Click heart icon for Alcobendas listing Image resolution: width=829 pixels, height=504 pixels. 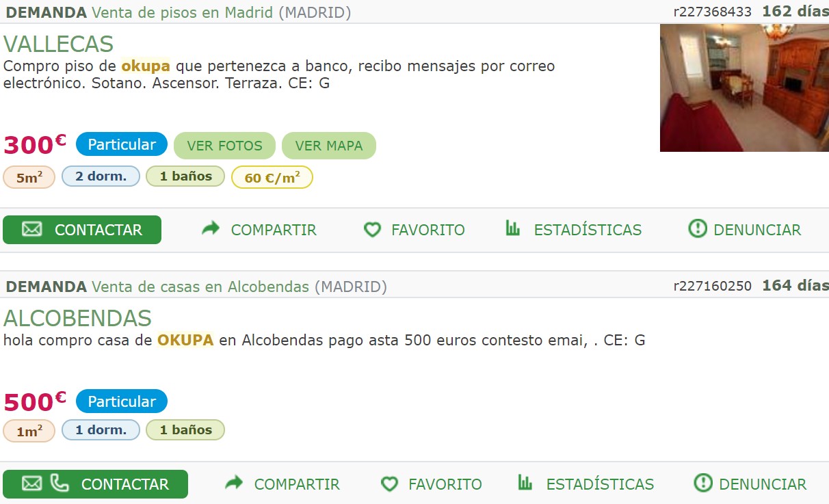point(389,484)
